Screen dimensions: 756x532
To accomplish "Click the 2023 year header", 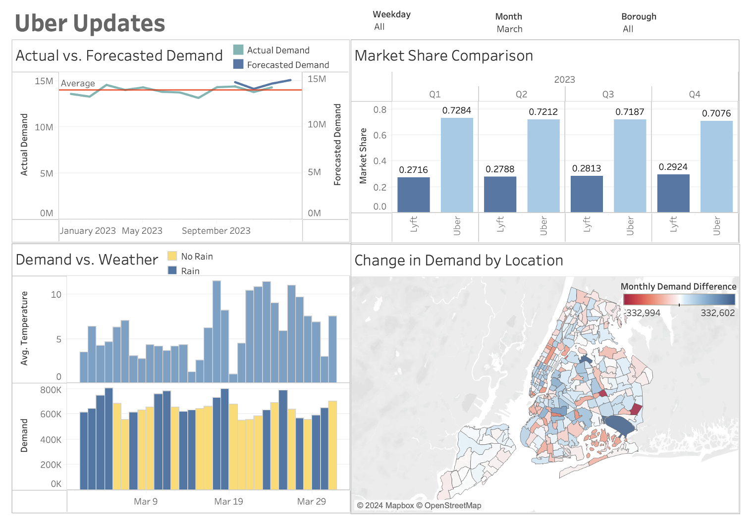I will point(564,79).
